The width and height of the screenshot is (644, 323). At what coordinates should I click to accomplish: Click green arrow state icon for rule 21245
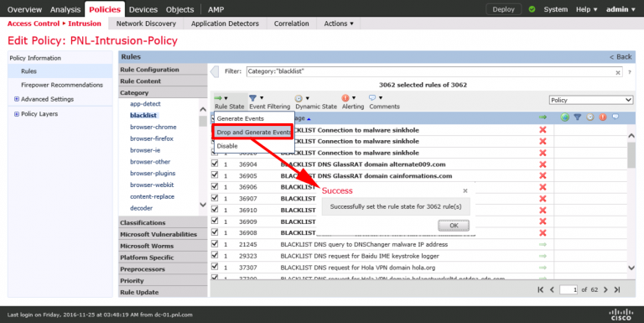[543, 244]
